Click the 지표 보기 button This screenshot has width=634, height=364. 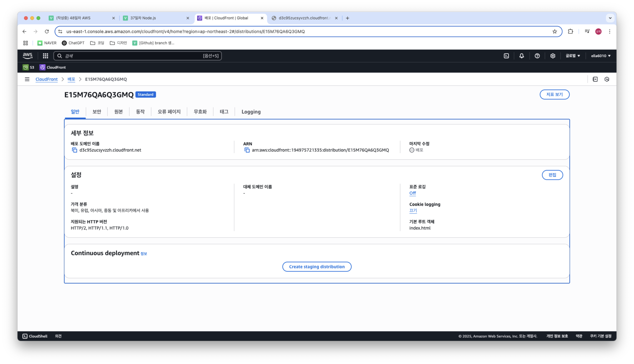[x=554, y=95]
